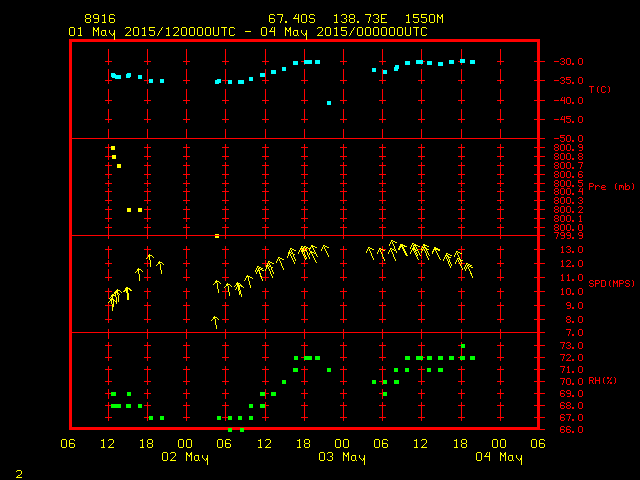Click the isolated cyan point near -40
Screen dimensions: 640x480
(x=329, y=103)
